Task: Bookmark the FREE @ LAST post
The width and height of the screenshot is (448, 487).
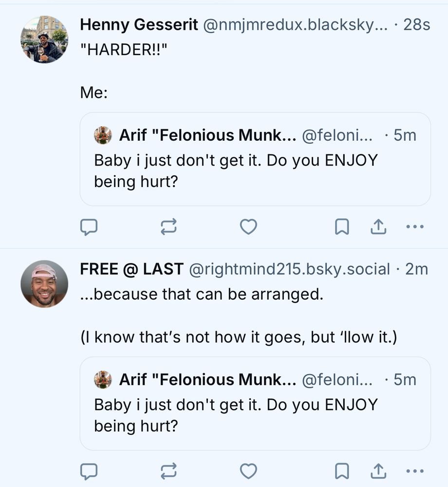Action: 342,471
